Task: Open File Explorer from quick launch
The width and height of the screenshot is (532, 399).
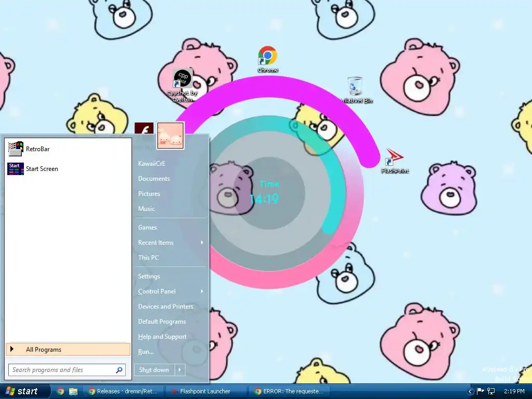Action: tap(73, 391)
